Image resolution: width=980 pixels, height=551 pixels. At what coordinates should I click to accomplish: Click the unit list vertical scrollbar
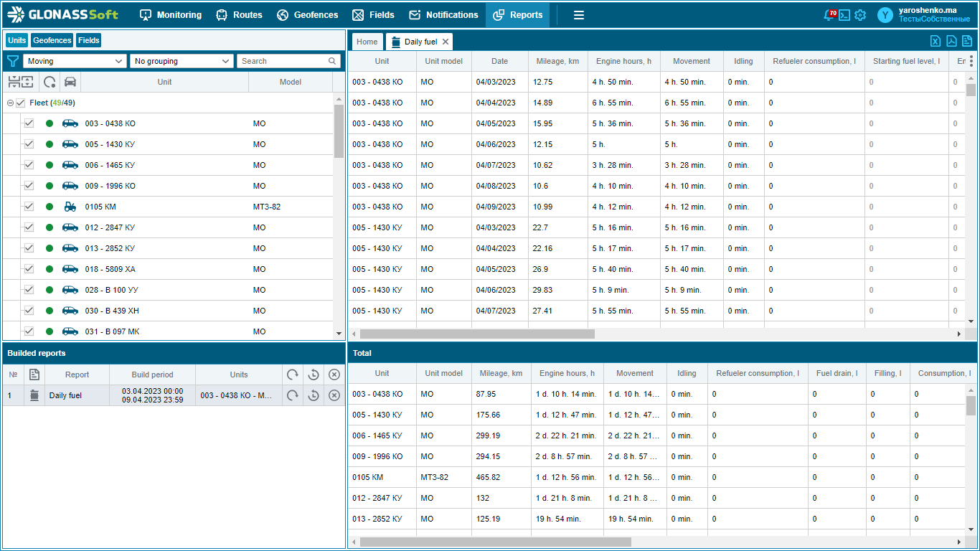pos(339,131)
